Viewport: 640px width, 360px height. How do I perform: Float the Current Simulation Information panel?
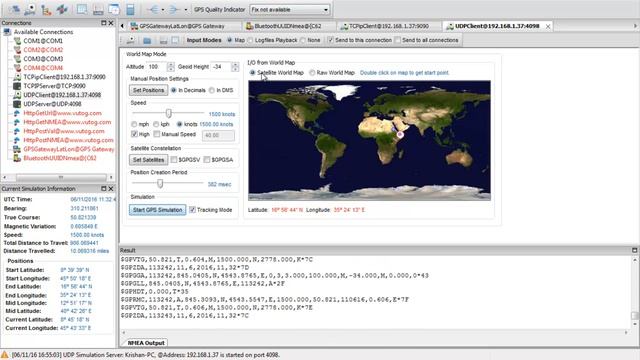pos(103,189)
